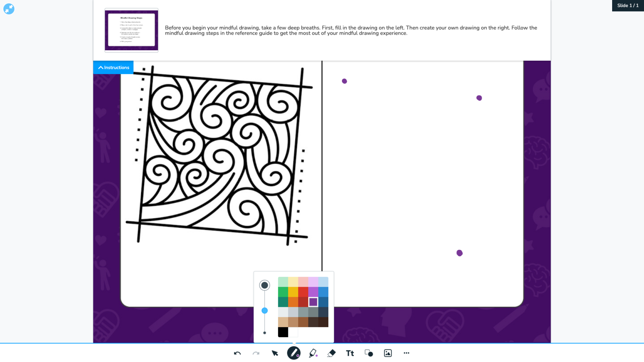Click the exit fullscreen icon at top-left
Image resolution: width=644 pixels, height=362 pixels.
[9, 9]
